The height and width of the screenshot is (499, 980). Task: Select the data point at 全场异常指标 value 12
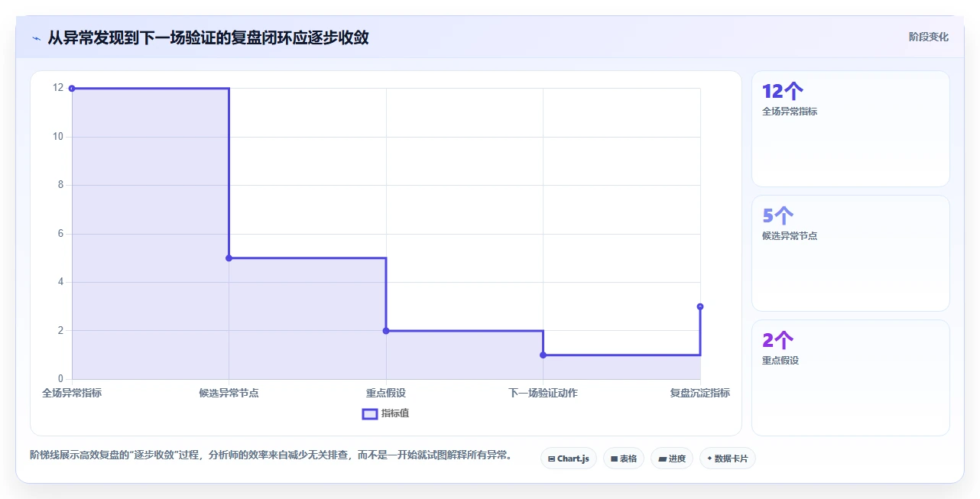tap(72, 89)
